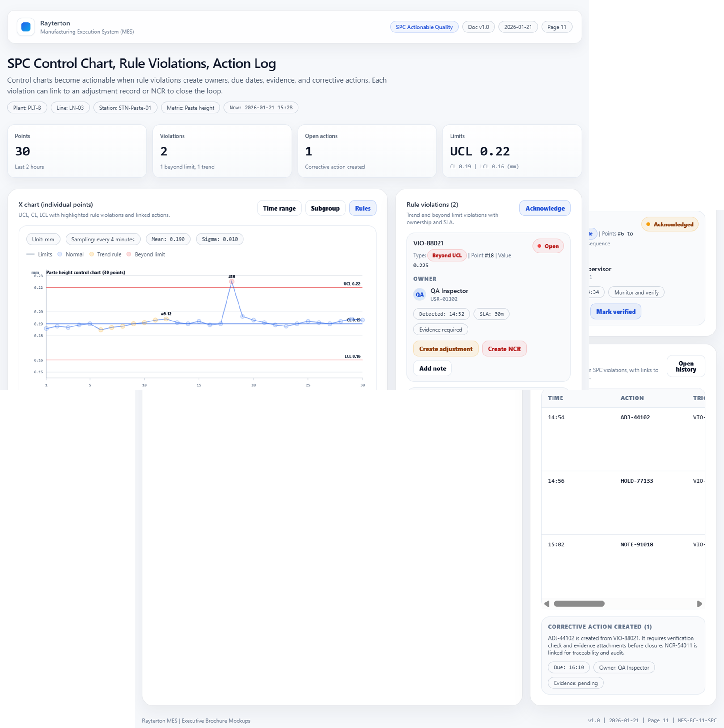This screenshot has height=728, width=724.
Task: Click the blue Rayterton logo icon
Action: [x=26, y=27]
